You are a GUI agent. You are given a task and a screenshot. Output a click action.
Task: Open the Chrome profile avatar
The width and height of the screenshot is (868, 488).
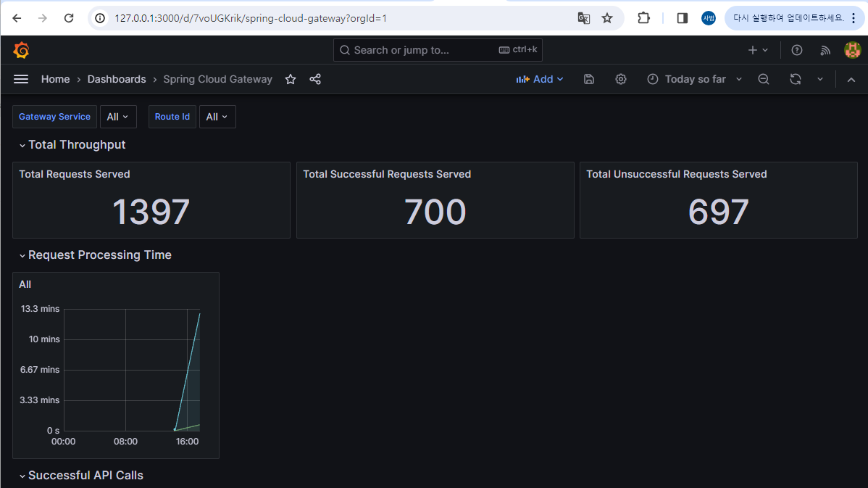tap(709, 18)
